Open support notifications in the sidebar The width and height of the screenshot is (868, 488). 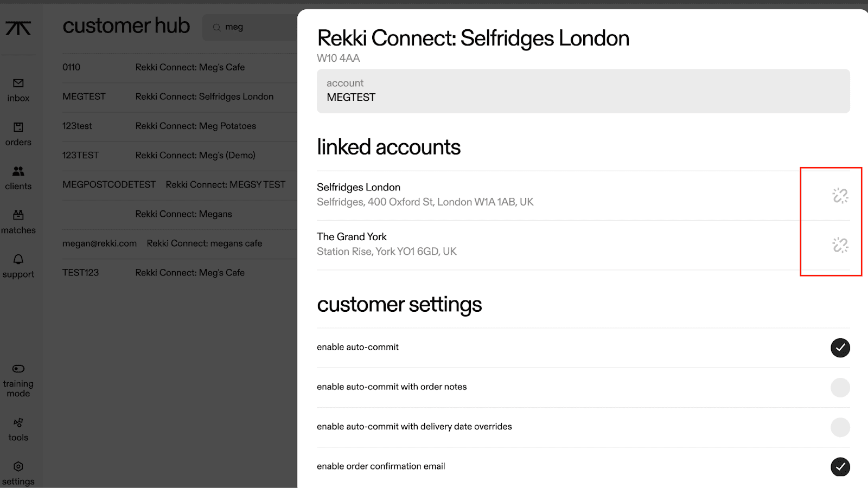[x=18, y=266]
